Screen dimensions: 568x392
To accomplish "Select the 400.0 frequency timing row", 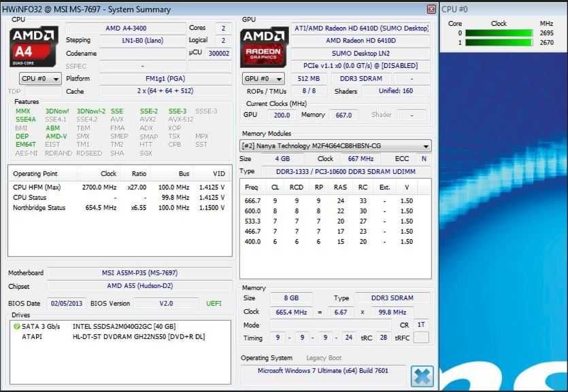I will [329, 242].
